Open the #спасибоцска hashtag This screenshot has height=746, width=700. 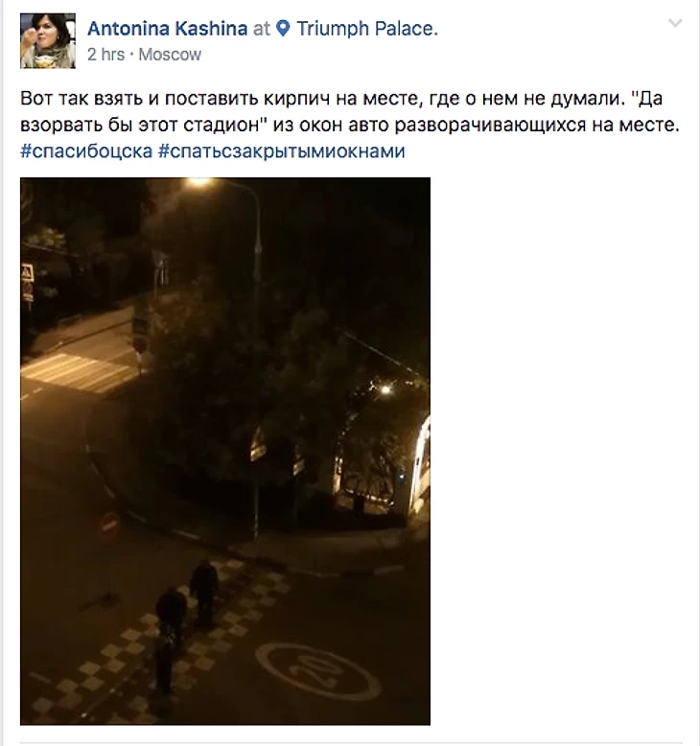[x=86, y=151]
